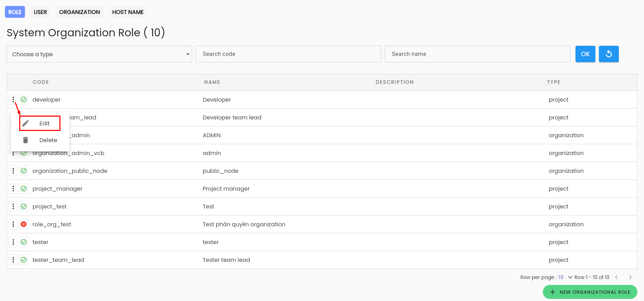Click the OK search button
Image resolution: width=644 pixels, height=301 pixels.
[585, 54]
